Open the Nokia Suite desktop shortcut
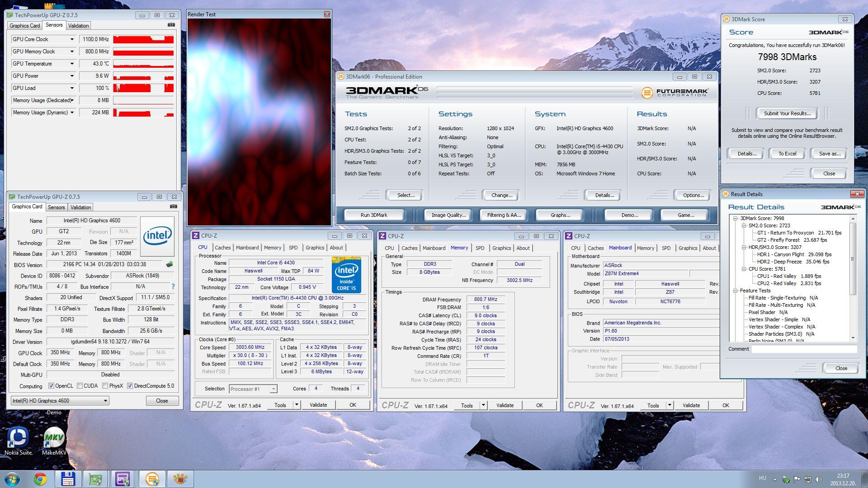This screenshot has width=868, height=488. (x=18, y=441)
